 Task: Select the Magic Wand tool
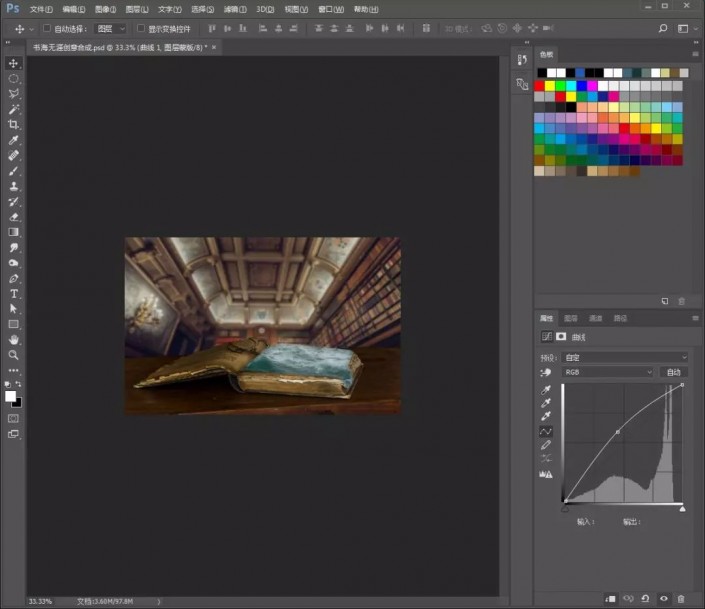click(x=13, y=109)
